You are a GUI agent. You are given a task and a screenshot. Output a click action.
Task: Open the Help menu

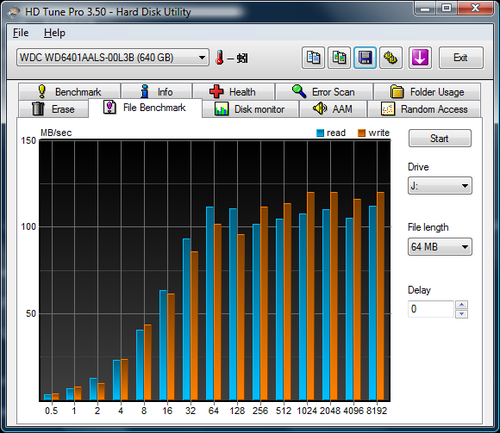pyautogui.click(x=54, y=33)
